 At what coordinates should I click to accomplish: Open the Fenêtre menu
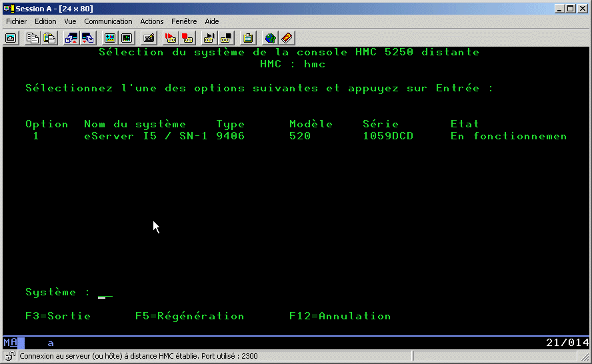tap(184, 21)
